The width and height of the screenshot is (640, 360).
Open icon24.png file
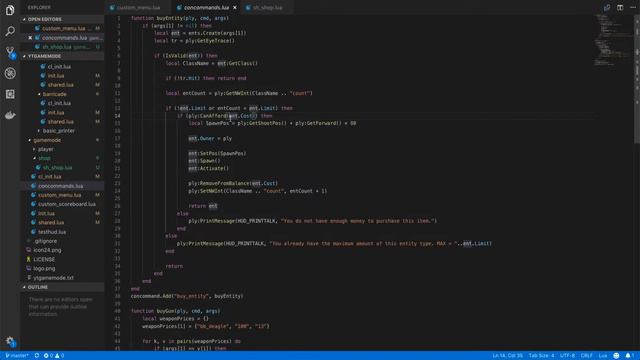(62, 250)
